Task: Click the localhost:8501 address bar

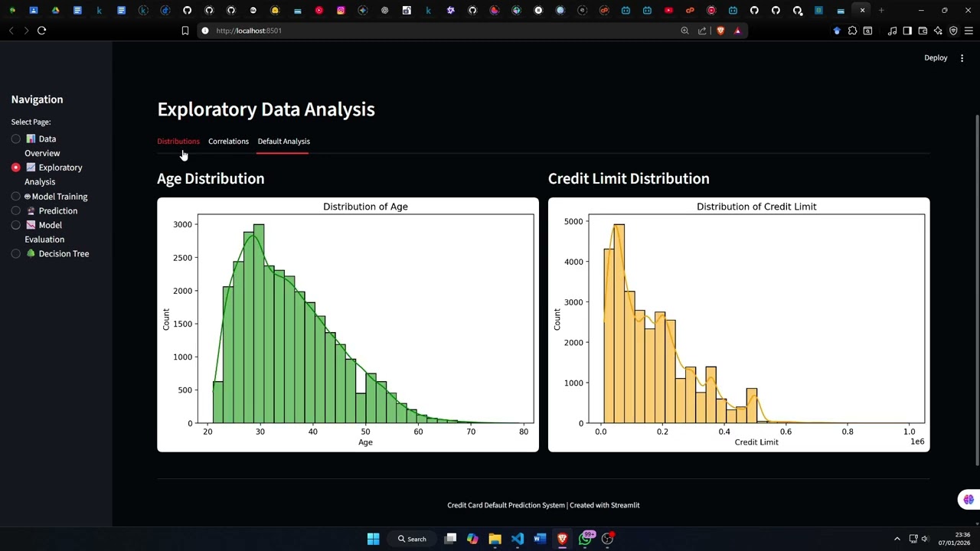Action: click(x=436, y=31)
